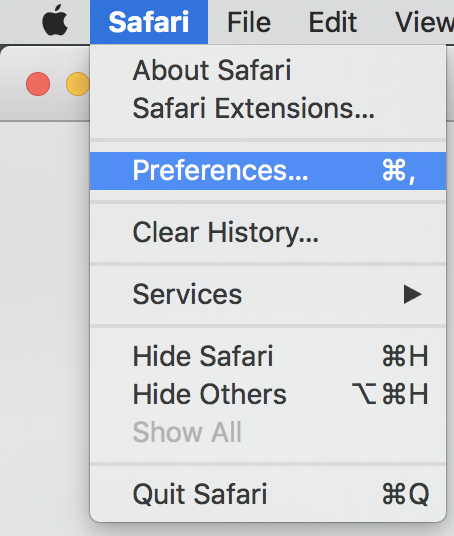Select Hide Others

(x=268, y=394)
